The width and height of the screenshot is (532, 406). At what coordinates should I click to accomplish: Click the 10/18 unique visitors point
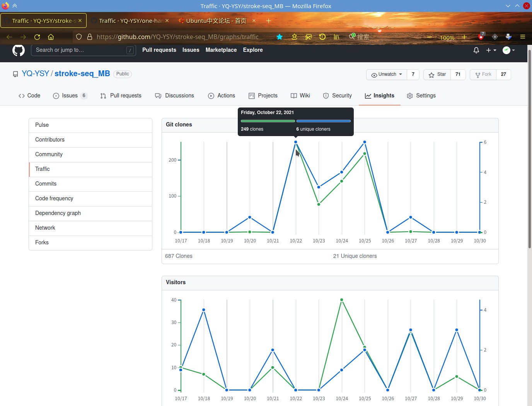point(204,310)
